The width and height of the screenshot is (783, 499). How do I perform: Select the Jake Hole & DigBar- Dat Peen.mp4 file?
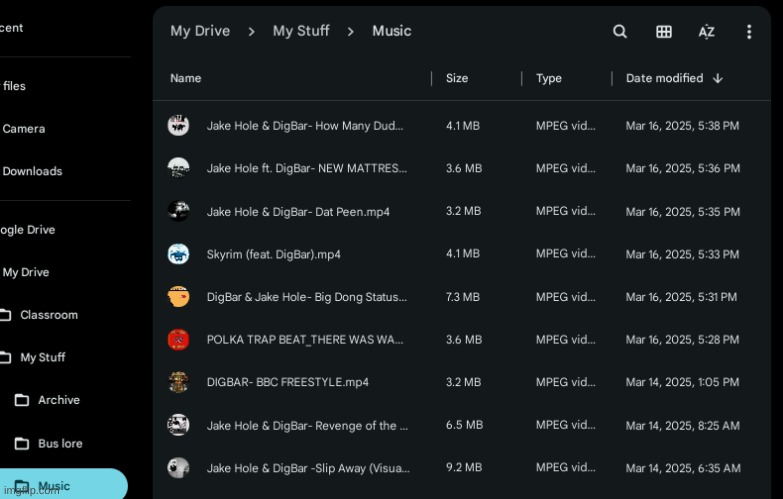tap(298, 212)
